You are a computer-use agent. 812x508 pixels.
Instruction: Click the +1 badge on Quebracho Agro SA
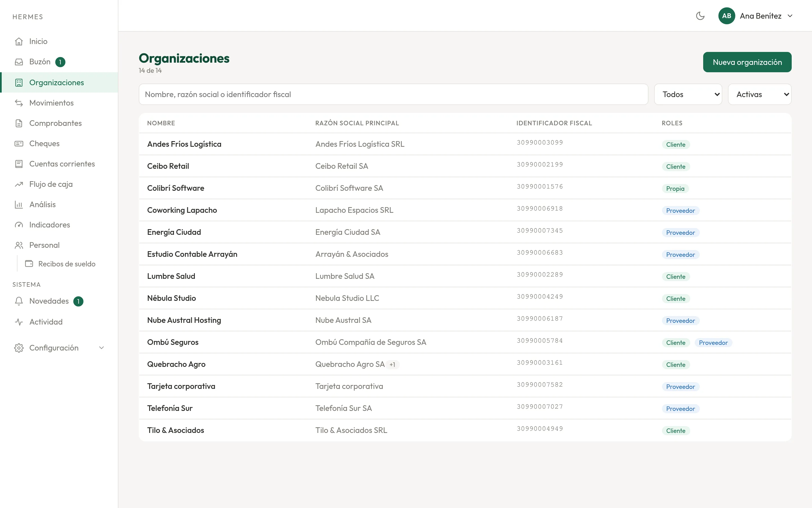[392, 365]
